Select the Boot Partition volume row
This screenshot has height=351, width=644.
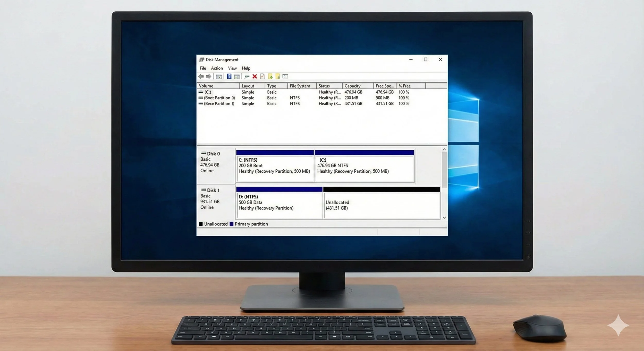(x=219, y=98)
